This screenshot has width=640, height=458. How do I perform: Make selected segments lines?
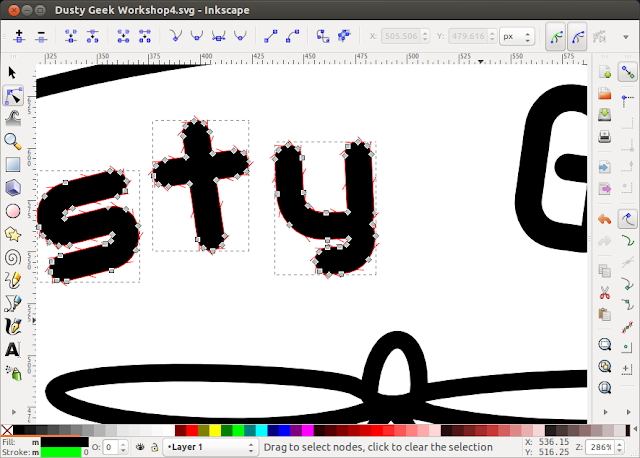click(x=271, y=36)
